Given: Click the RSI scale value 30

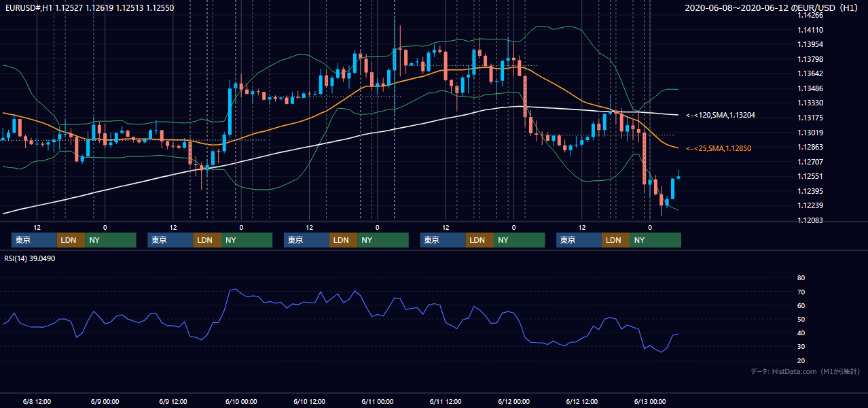Looking at the screenshot, I should (801, 347).
